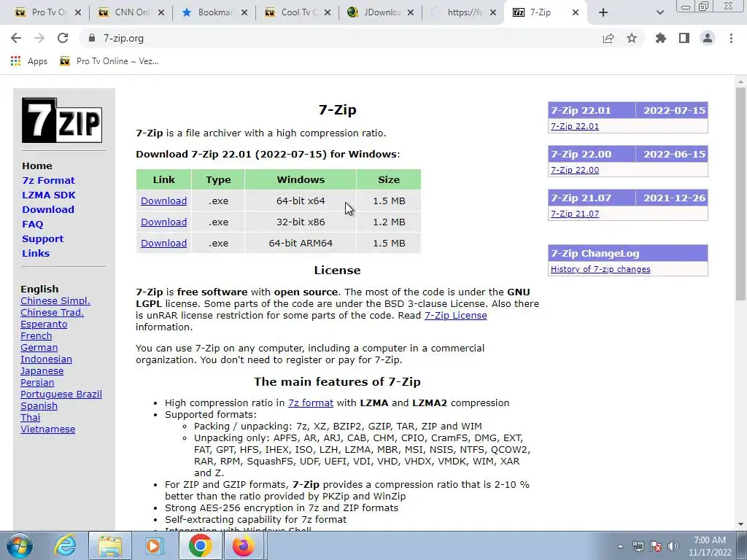The image size is (747, 560).
Task: Switch language to Chinese Simpl.
Action: [x=55, y=301]
